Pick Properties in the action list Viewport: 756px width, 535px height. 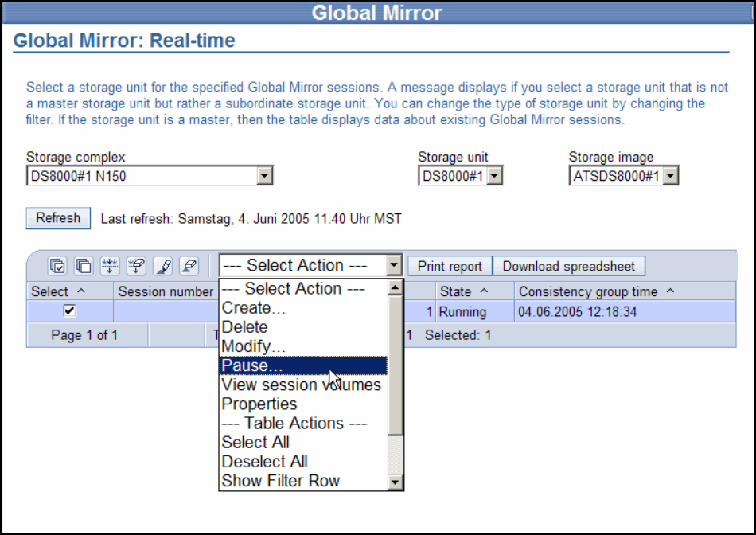259,404
